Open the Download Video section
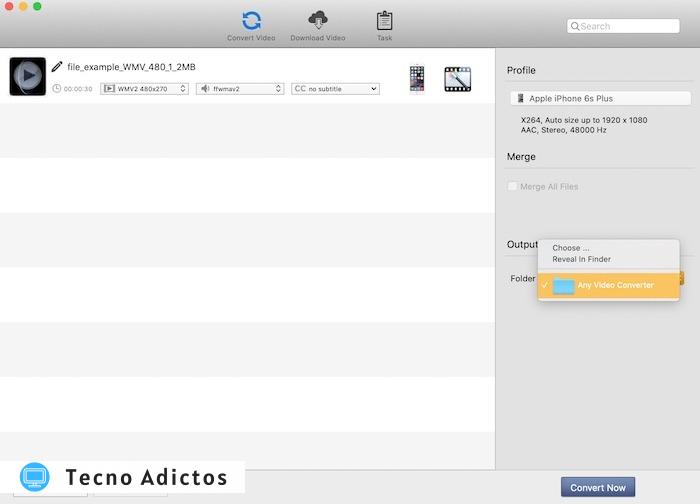The height and width of the screenshot is (504, 700). (x=318, y=22)
